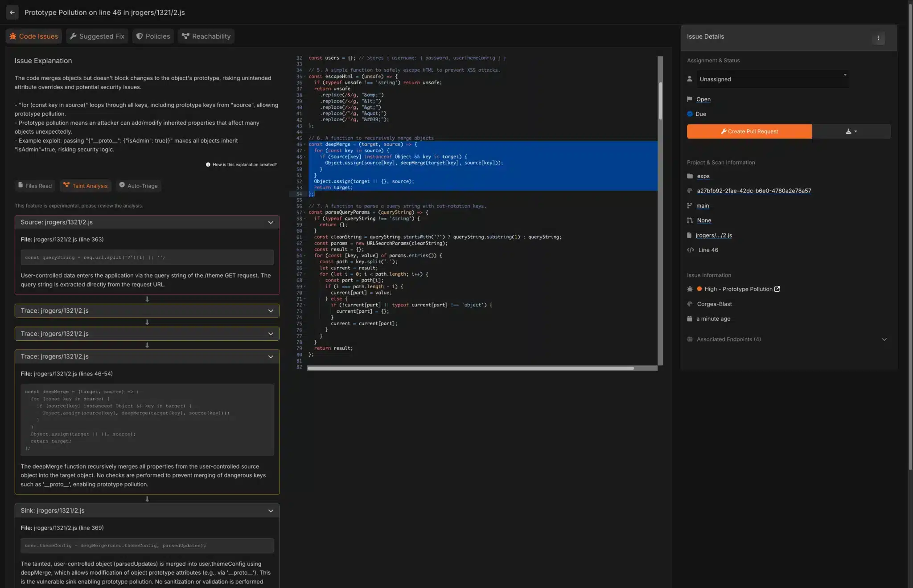Click the graph icon in Reachability tab
The width and height of the screenshot is (913, 588).
point(185,36)
